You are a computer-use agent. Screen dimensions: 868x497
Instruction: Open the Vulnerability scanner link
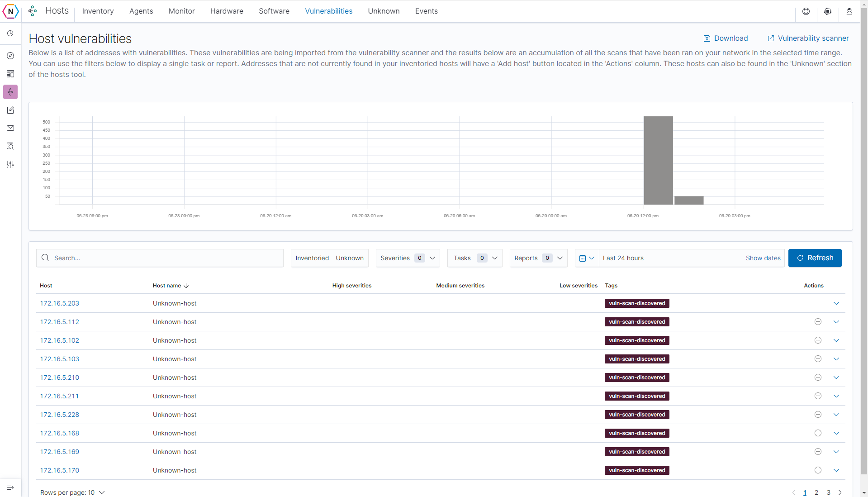click(808, 38)
